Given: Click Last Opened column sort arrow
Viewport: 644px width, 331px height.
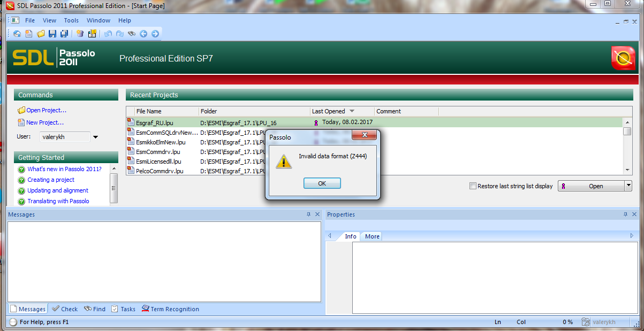Looking at the screenshot, I should coord(352,111).
